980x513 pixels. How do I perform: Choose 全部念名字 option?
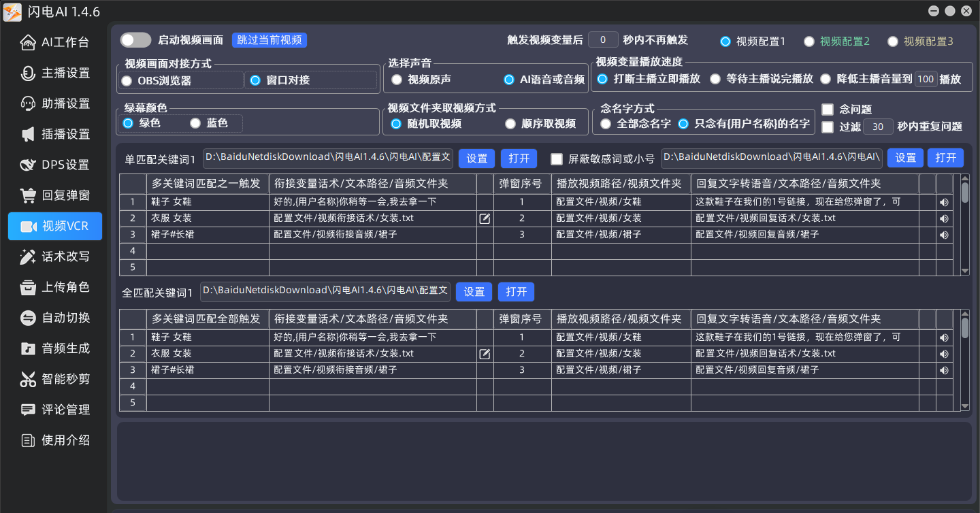click(x=606, y=124)
